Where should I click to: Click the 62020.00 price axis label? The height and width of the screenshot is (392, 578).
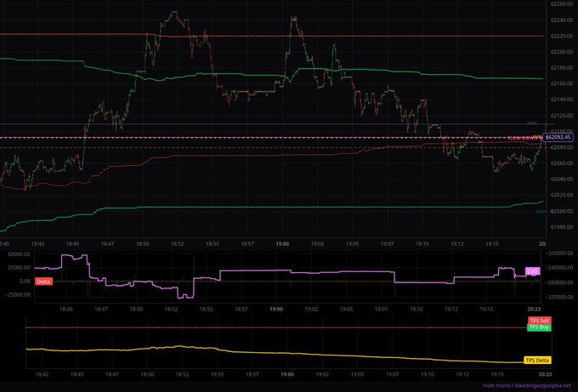(x=561, y=195)
